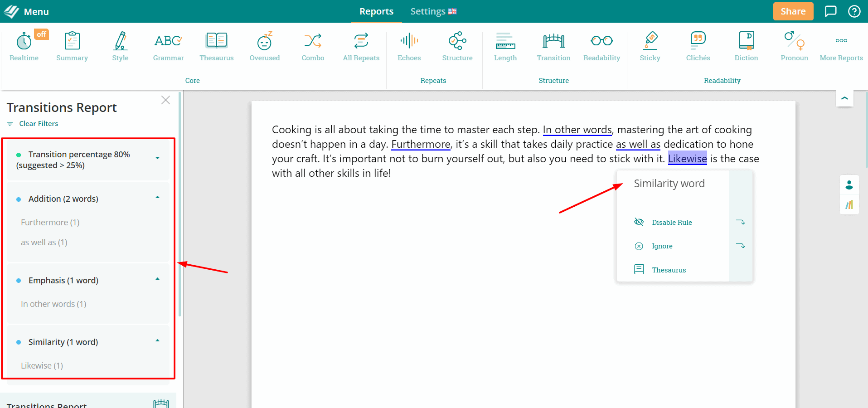Open the help question mark icon
The height and width of the screenshot is (408, 868).
point(854,11)
